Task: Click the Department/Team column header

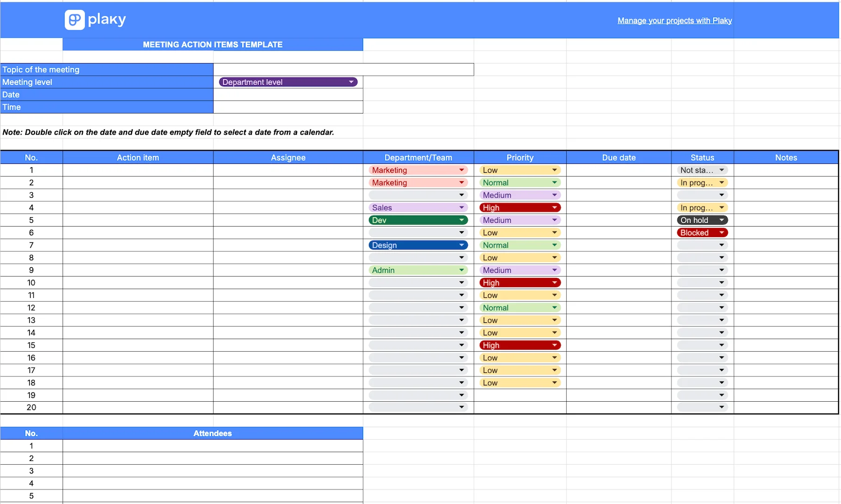Action: 418,157
